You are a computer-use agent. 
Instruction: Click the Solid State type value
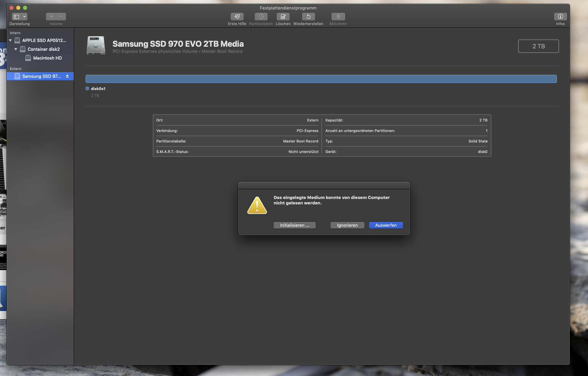click(478, 141)
